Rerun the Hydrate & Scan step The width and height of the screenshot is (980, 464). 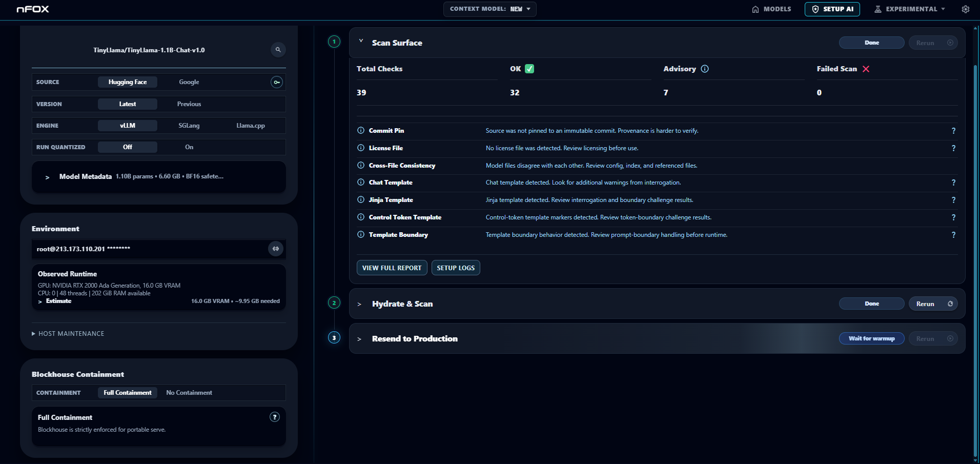pyautogui.click(x=933, y=304)
